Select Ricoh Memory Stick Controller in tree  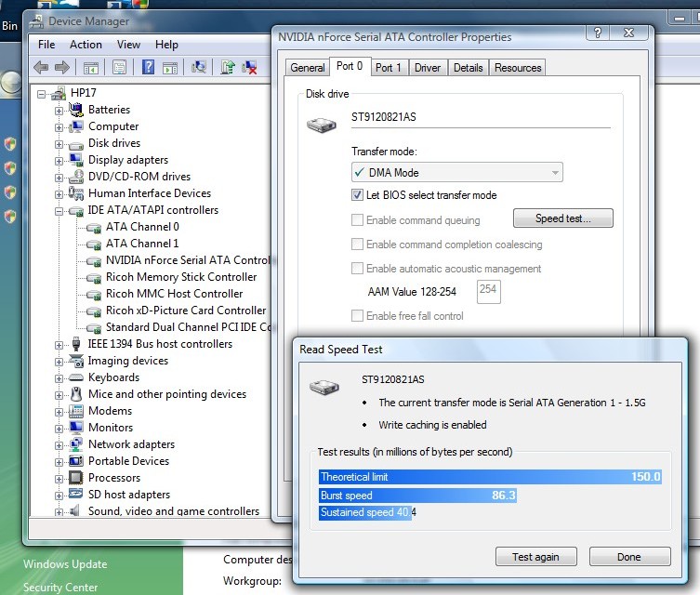[181, 277]
